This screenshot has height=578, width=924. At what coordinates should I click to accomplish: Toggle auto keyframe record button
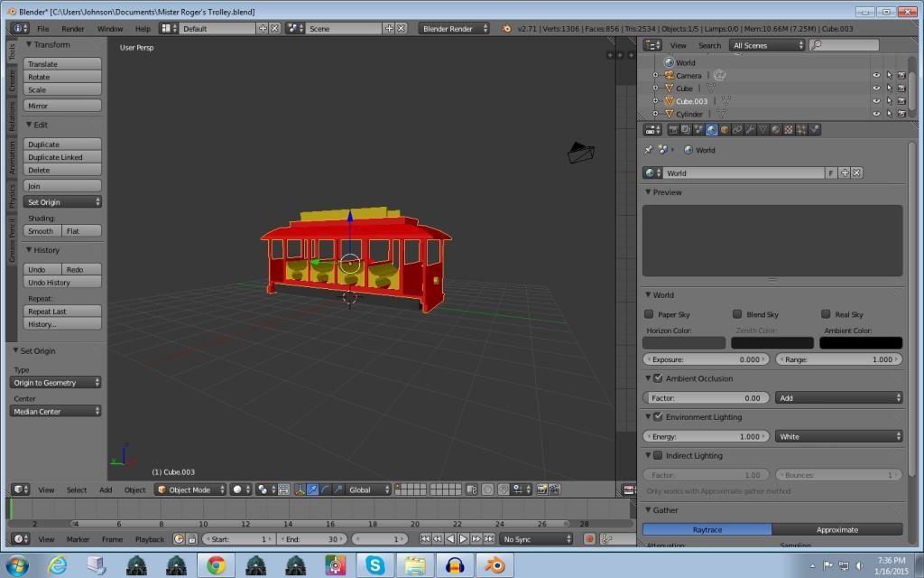(588, 539)
